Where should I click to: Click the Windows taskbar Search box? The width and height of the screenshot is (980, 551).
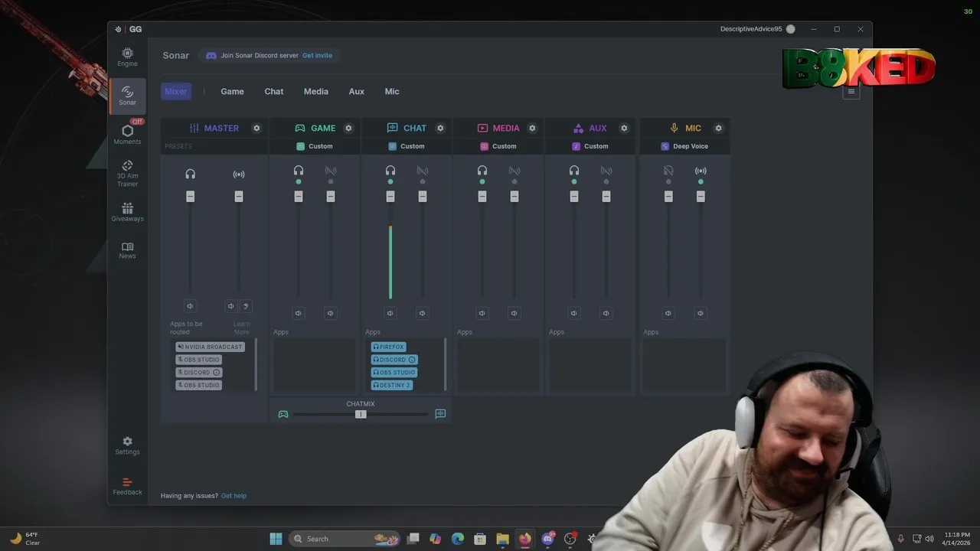click(x=345, y=539)
